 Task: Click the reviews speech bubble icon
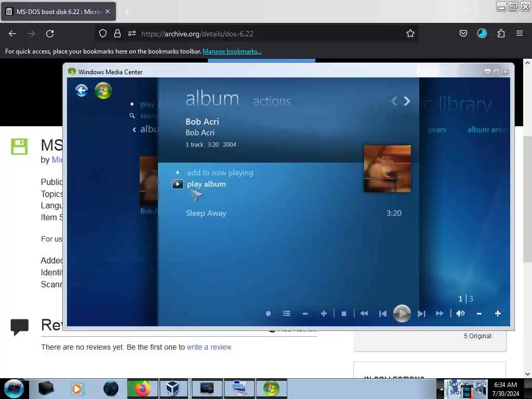click(x=19, y=327)
